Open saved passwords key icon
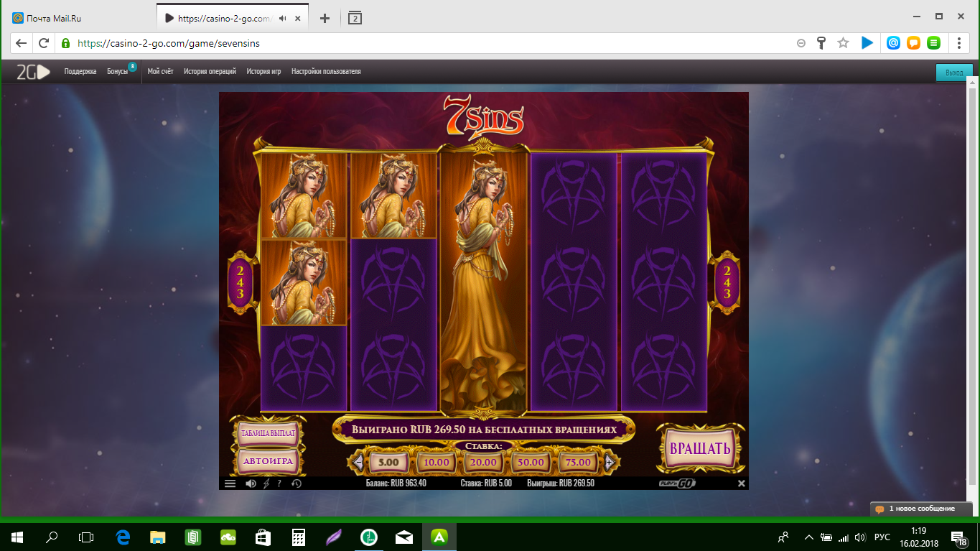Screen dimensions: 980x551 [822, 43]
